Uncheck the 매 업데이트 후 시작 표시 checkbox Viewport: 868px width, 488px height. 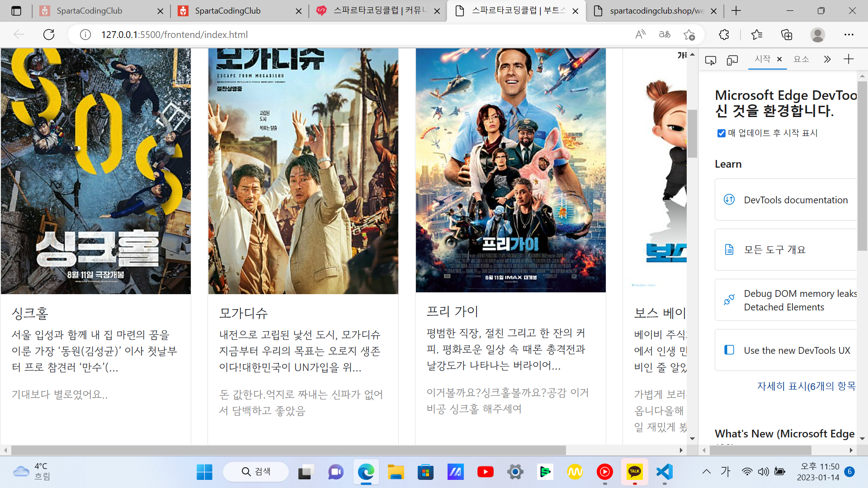722,133
